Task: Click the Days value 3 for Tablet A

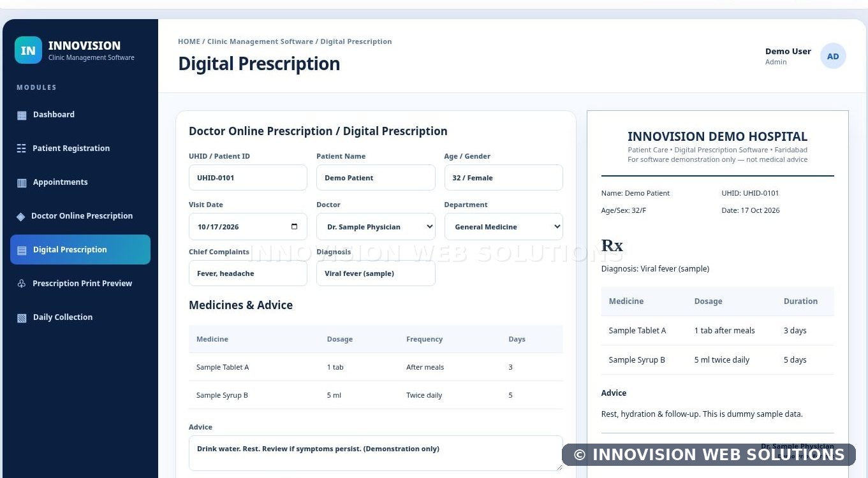Action: point(510,367)
